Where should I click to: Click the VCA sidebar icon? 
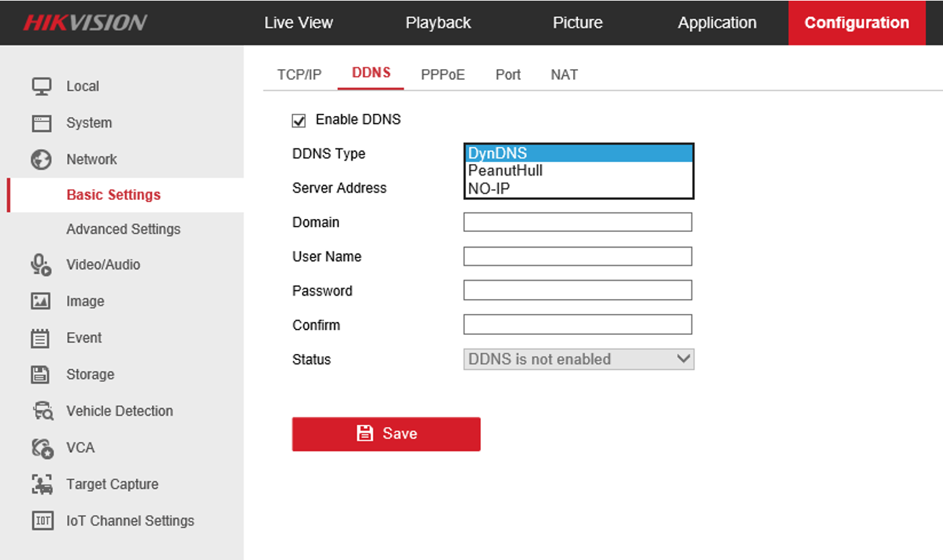click(42, 447)
